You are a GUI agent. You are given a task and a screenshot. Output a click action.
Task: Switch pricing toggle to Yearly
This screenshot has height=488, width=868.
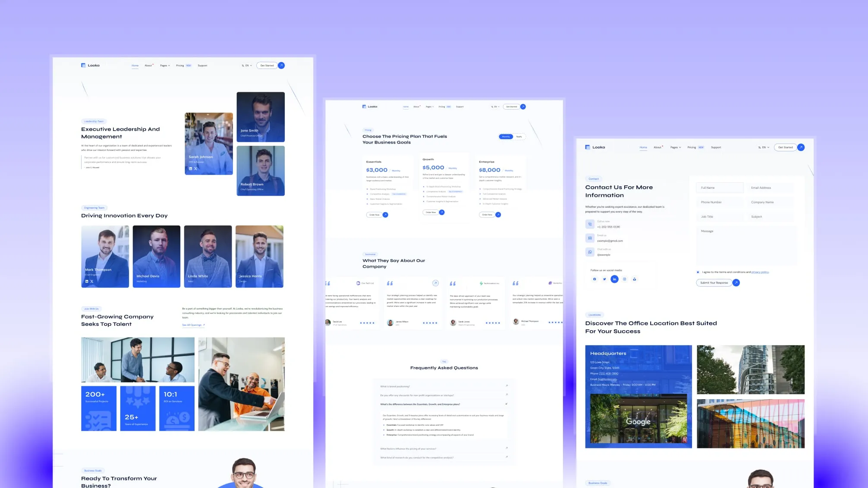click(519, 137)
